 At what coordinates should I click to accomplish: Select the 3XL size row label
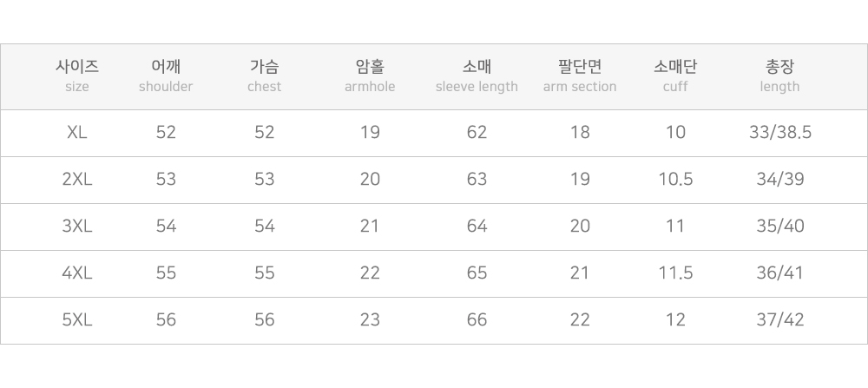pos(77,227)
